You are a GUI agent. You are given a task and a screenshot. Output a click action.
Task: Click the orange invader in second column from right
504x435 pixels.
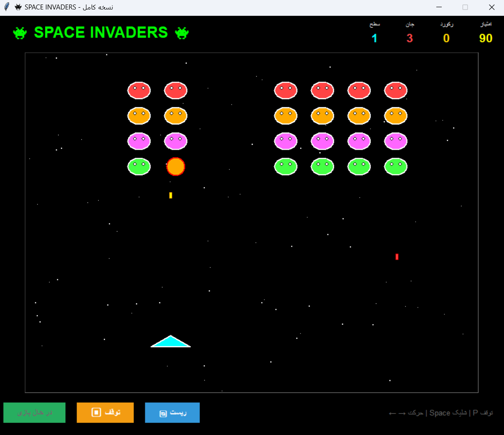pos(359,115)
